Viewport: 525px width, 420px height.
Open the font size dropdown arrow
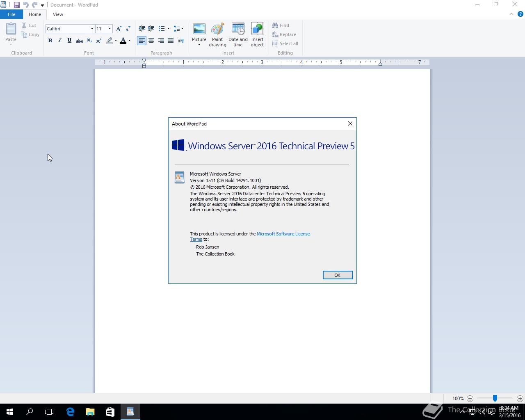coord(110,29)
